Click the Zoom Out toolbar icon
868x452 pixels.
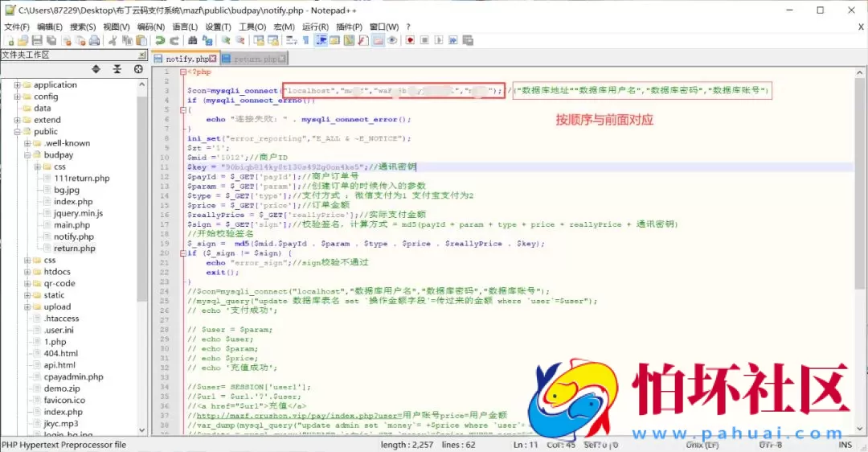pos(240,40)
